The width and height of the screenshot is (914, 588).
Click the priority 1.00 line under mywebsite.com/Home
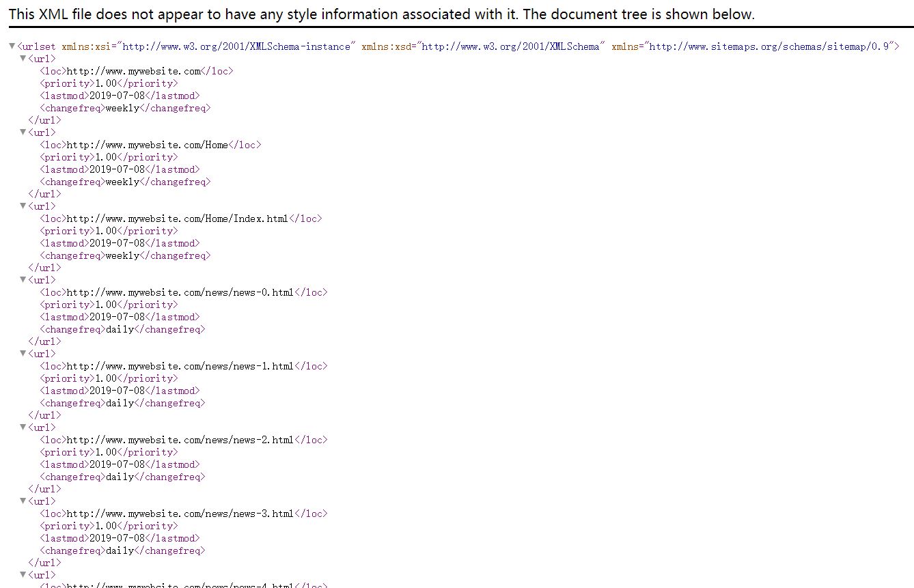109,157
